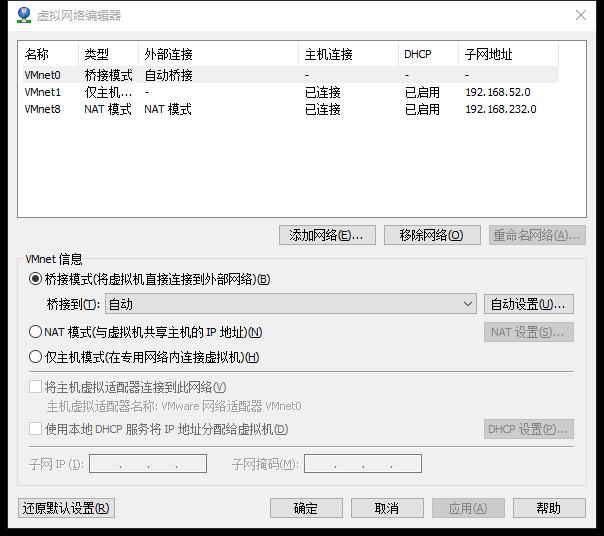Click the 取消 button
Screen dimensions: 604x536
click(x=387, y=508)
